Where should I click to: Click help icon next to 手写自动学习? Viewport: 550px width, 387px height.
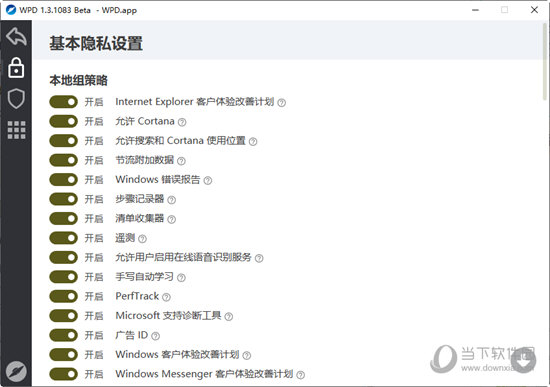(x=181, y=278)
